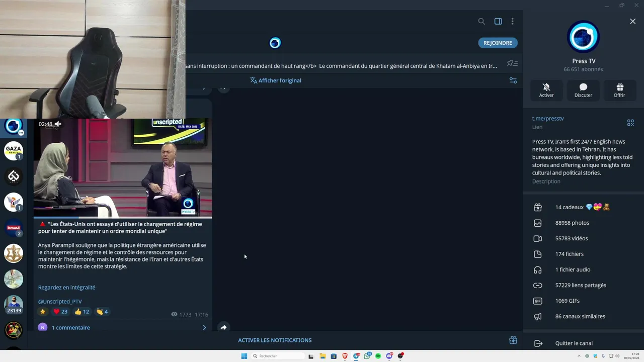Open the 1 fichier audio section

point(583,269)
